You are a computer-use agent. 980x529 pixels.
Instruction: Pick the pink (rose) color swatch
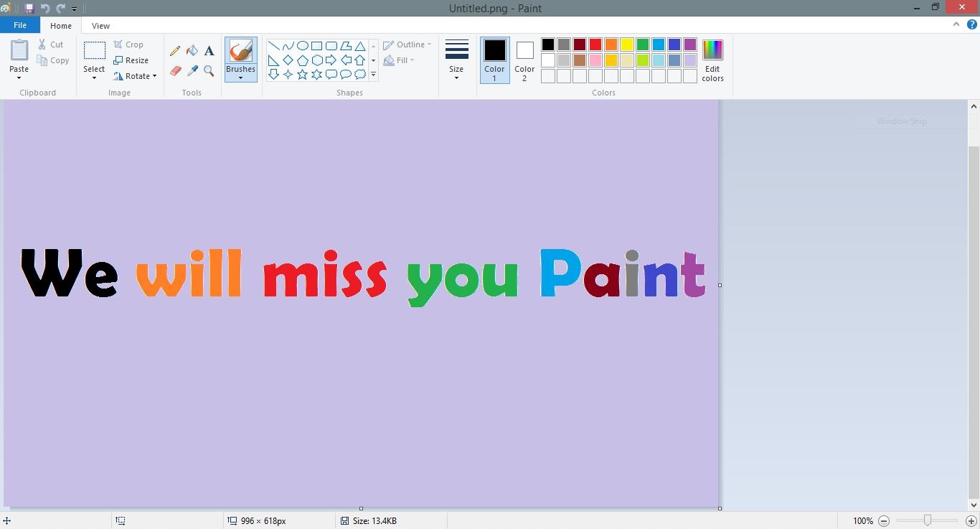point(595,60)
